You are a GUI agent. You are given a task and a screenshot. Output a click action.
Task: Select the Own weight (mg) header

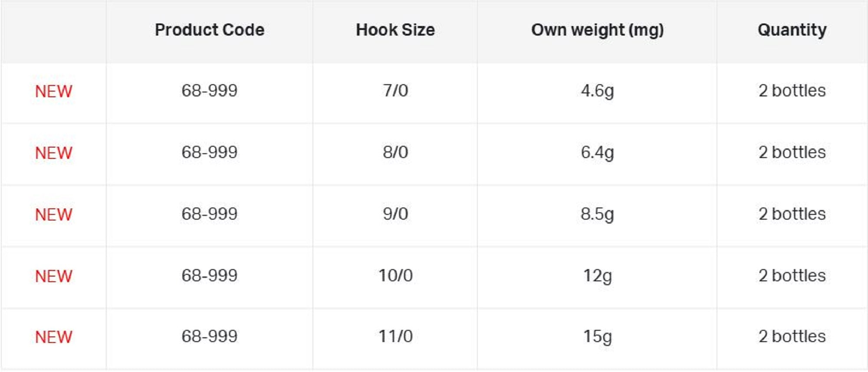point(597,30)
